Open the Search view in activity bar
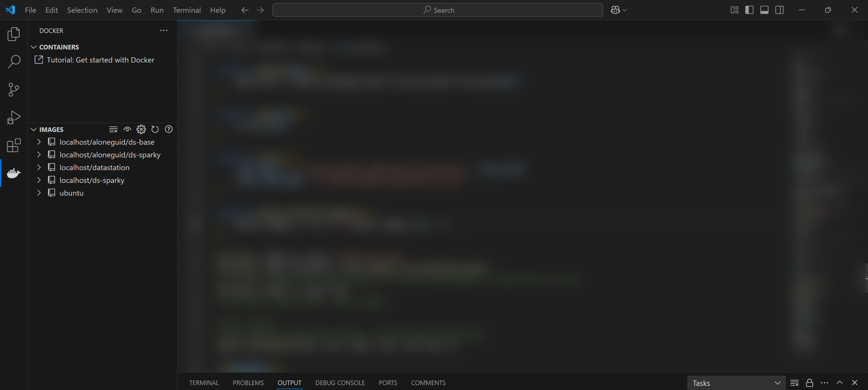This screenshot has width=868, height=390. pyautogui.click(x=14, y=62)
